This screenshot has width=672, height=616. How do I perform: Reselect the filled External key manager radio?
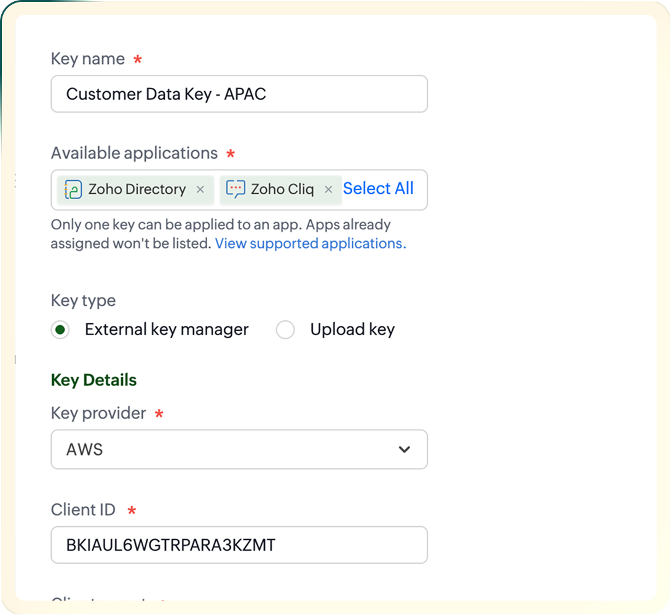click(60, 330)
